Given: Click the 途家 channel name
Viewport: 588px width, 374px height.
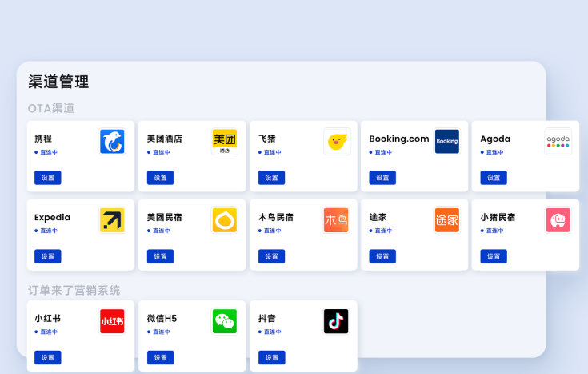Looking at the screenshot, I should (378, 217).
